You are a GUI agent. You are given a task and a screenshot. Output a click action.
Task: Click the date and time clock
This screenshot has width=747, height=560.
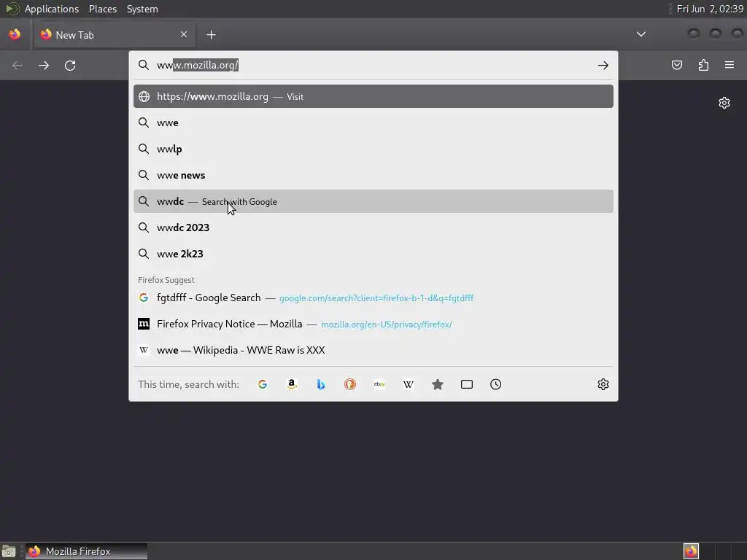click(x=710, y=9)
